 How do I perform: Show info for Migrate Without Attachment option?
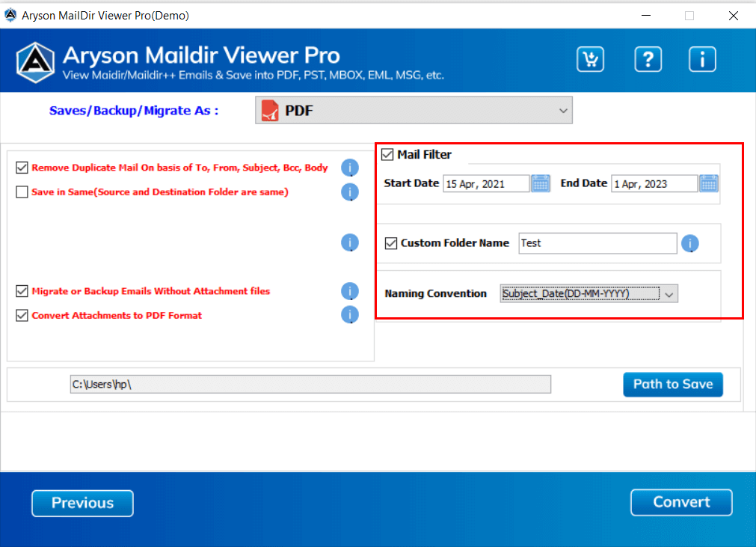tap(349, 291)
